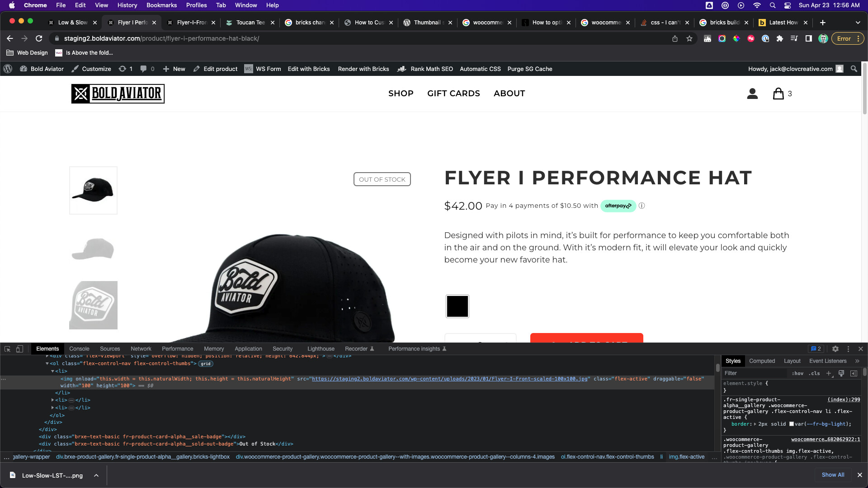868x488 pixels.
Task: Open the overflow chevron in the Styles tab bar
Action: pyautogui.click(x=857, y=361)
